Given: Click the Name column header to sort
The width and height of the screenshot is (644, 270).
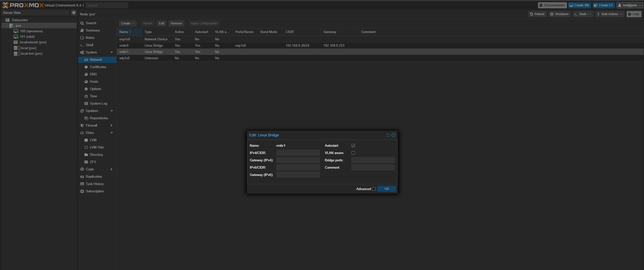Looking at the screenshot, I should coord(124,32).
